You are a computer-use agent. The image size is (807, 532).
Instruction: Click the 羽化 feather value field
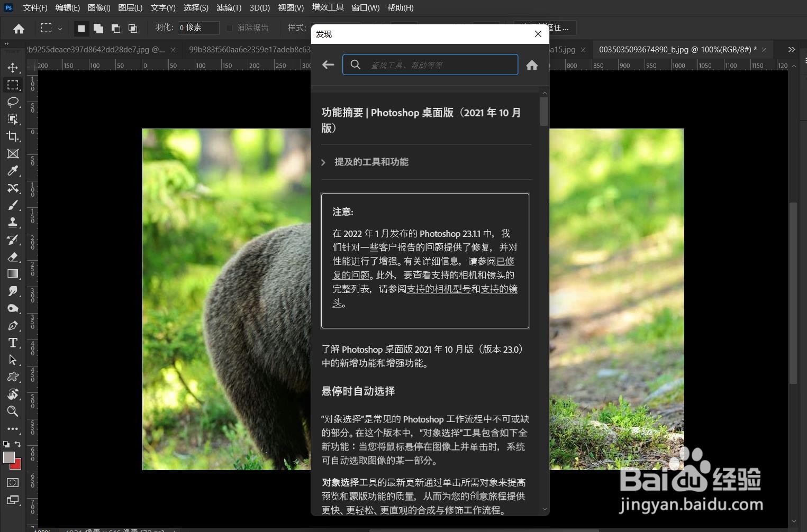point(198,27)
